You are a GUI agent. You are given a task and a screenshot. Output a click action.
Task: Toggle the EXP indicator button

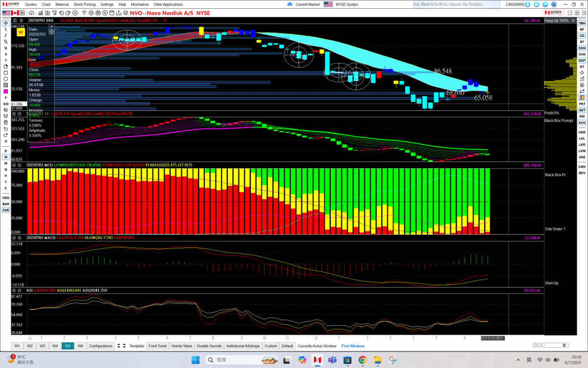click(x=582, y=60)
